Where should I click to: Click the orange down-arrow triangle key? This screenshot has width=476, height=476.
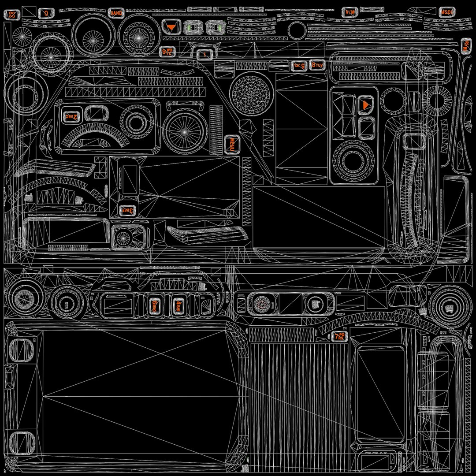pyautogui.click(x=171, y=27)
